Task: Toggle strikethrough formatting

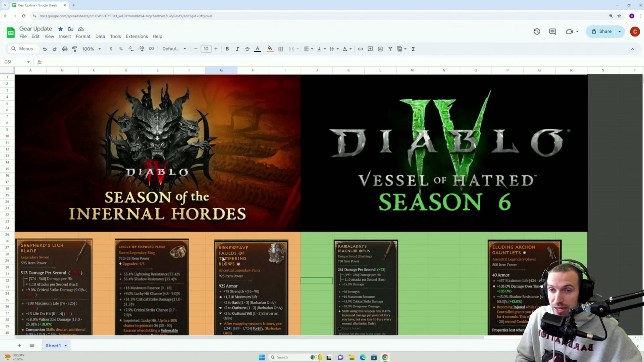Action: point(248,49)
